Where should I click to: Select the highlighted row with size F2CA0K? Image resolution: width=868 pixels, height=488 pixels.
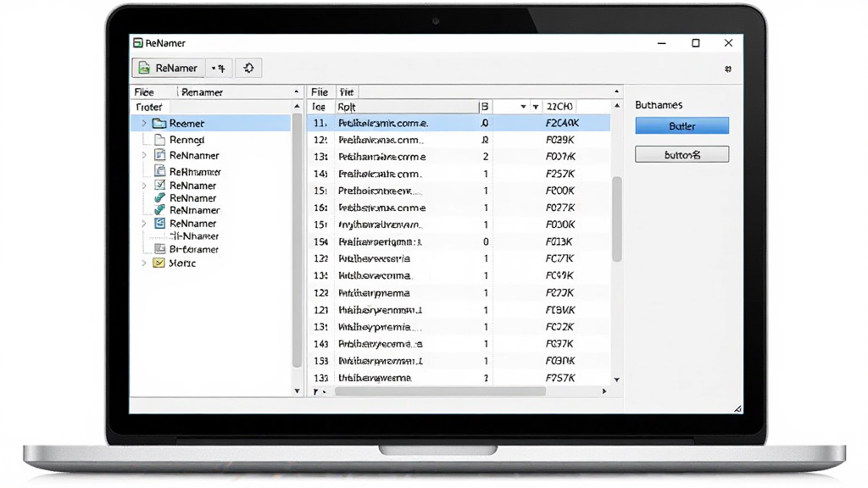pos(459,123)
